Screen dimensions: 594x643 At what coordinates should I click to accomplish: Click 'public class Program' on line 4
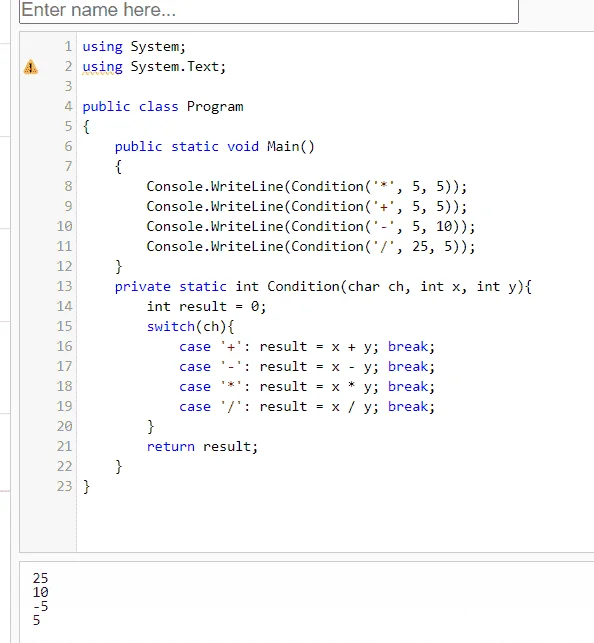(x=163, y=107)
